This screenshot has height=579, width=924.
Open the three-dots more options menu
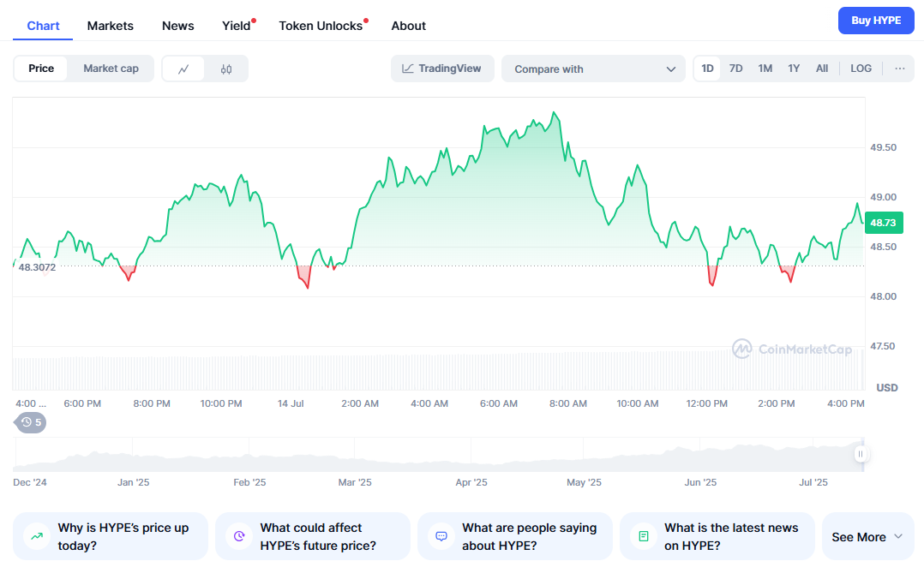pyautogui.click(x=900, y=69)
